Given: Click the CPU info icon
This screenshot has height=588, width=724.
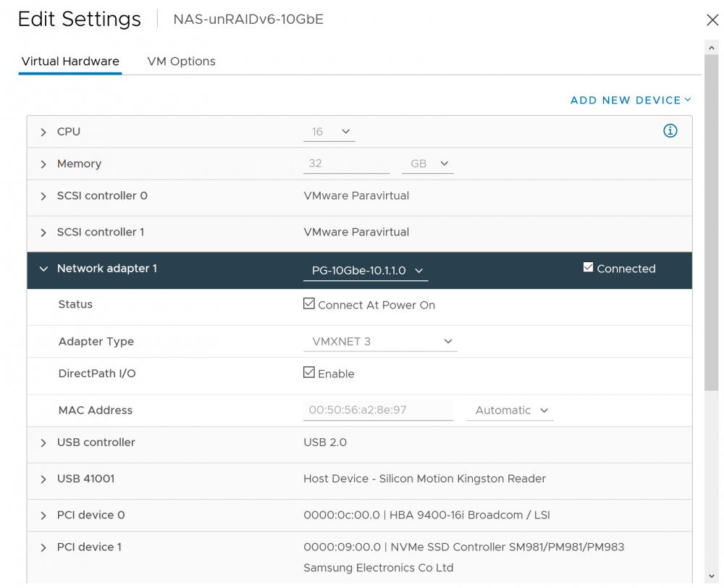Looking at the screenshot, I should click(x=670, y=131).
